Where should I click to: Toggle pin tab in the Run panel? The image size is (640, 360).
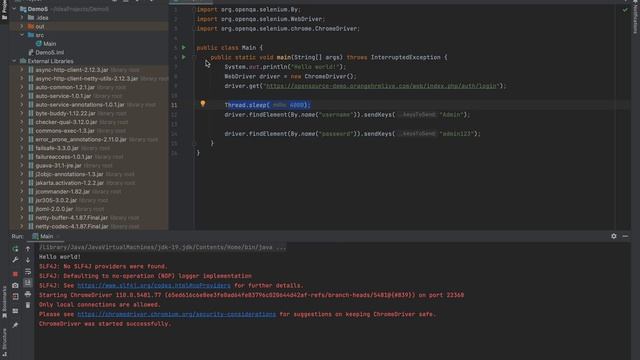tap(15, 325)
